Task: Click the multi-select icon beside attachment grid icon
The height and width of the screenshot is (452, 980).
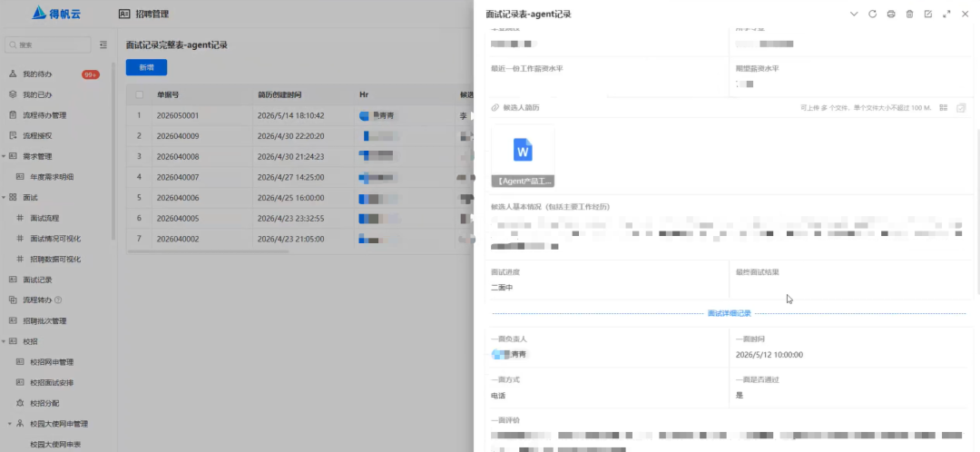Action: [x=961, y=107]
